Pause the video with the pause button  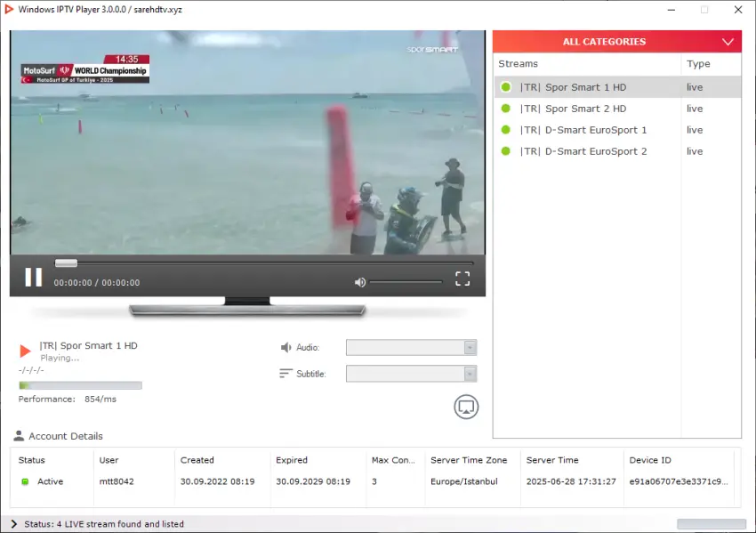click(33, 278)
